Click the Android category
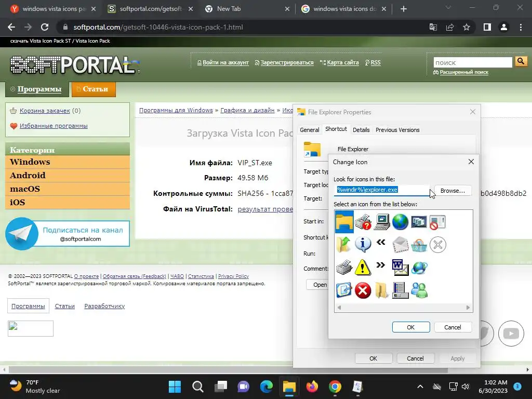532x399 pixels. click(x=68, y=176)
